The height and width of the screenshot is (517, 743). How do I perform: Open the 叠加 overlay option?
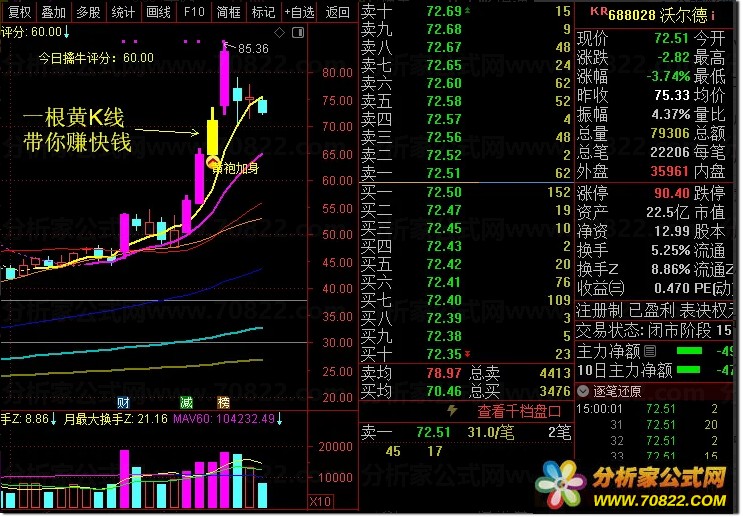coord(54,12)
